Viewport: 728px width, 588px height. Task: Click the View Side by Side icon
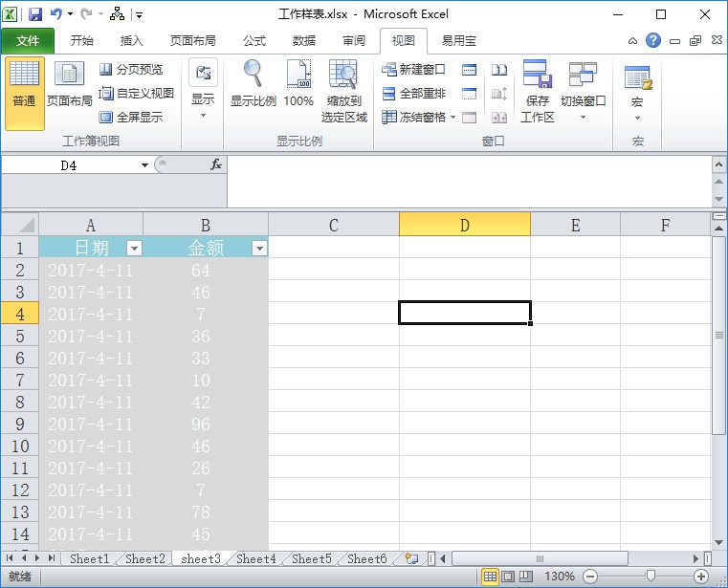click(x=499, y=70)
